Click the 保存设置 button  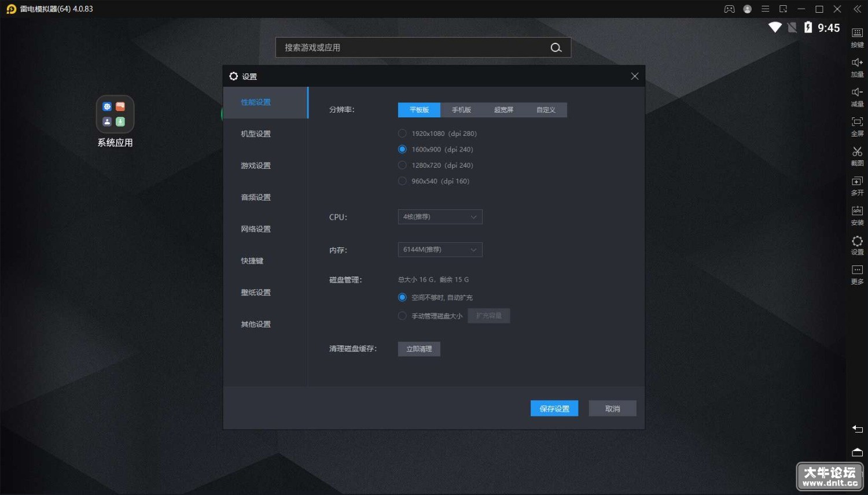554,408
